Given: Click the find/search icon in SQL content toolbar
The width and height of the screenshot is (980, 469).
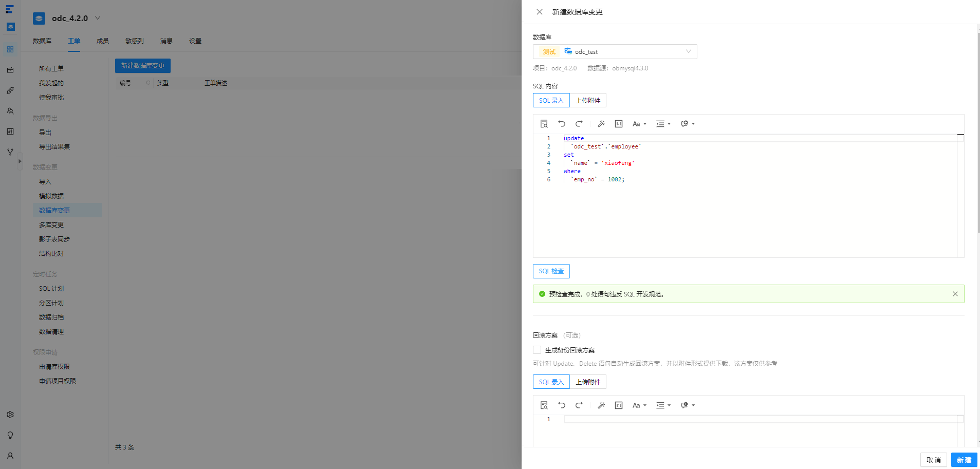Looking at the screenshot, I should [544, 124].
